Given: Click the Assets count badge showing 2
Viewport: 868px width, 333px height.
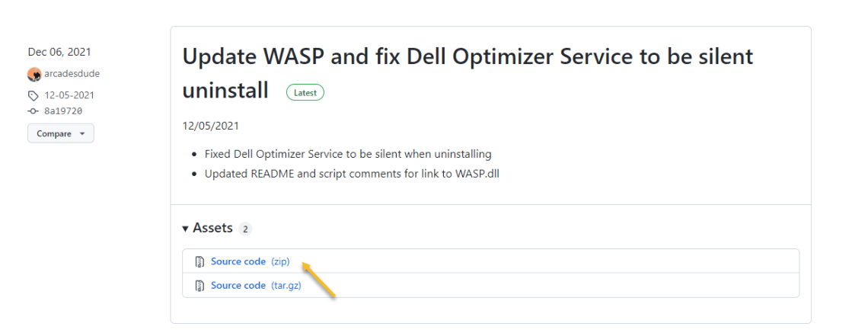Looking at the screenshot, I should pyautogui.click(x=245, y=229).
